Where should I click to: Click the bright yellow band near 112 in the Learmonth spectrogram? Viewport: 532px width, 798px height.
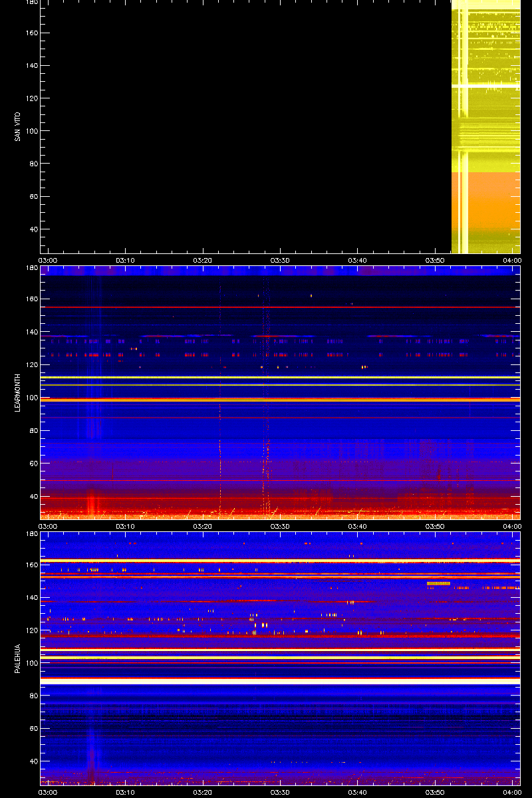click(280, 377)
